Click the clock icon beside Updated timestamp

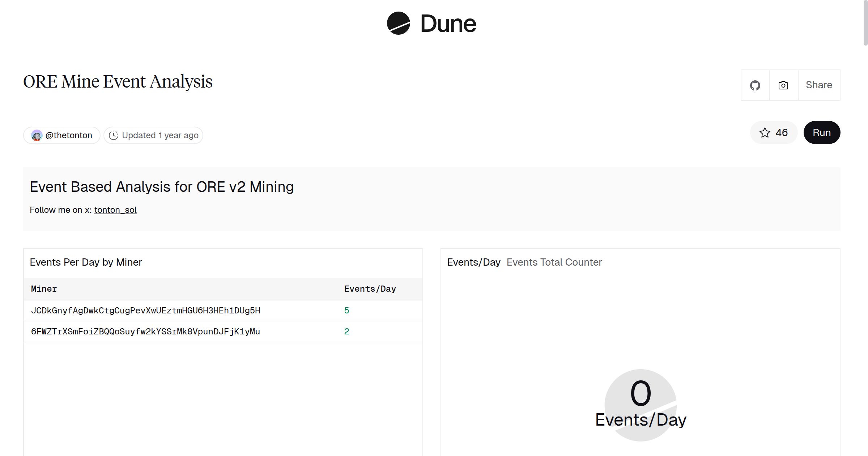[x=113, y=135]
